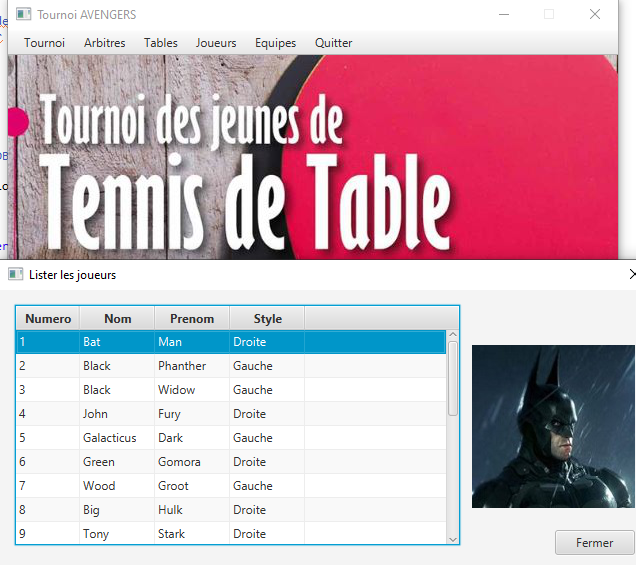Click Numero cell '5'
Screen dimensions: 636x565
[x=48, y=438]
